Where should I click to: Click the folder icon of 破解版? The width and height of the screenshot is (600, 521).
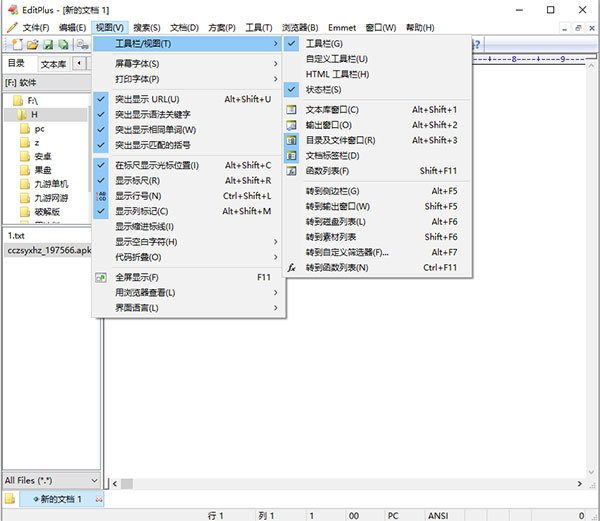[25, 212]
